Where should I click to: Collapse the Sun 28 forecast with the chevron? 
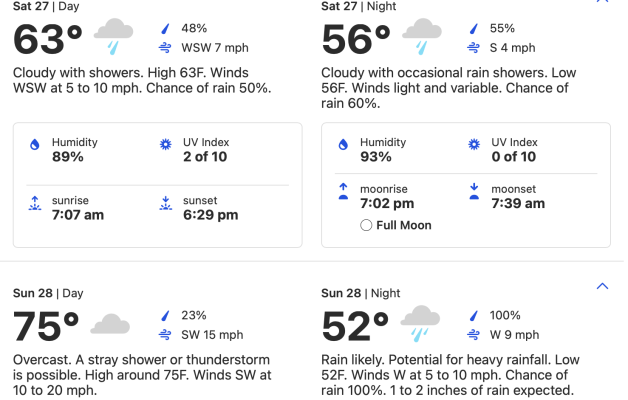click(602, 287)
